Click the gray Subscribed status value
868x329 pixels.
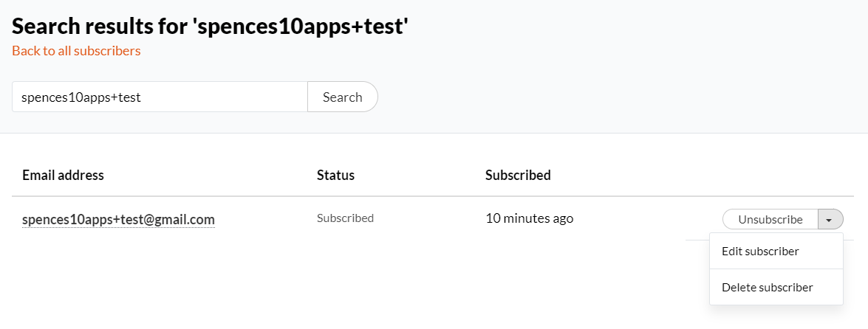pyautogui.click(x=345, y=218)
